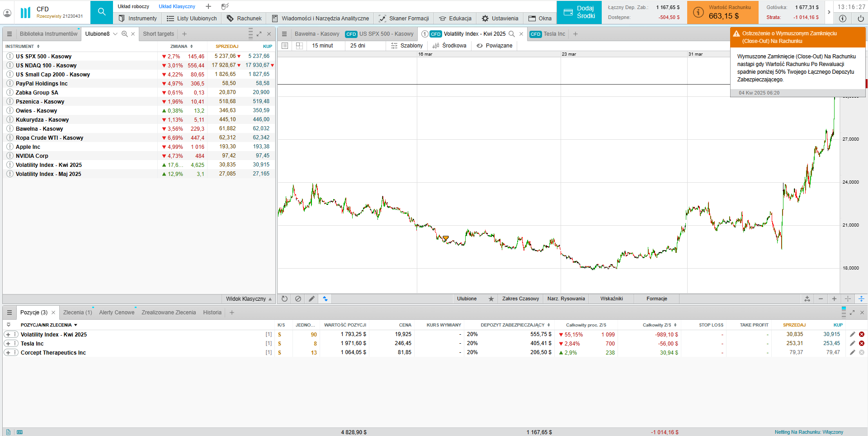
Task: Toggle the Powiązane linked view option
Action: [x=494, y=46]
